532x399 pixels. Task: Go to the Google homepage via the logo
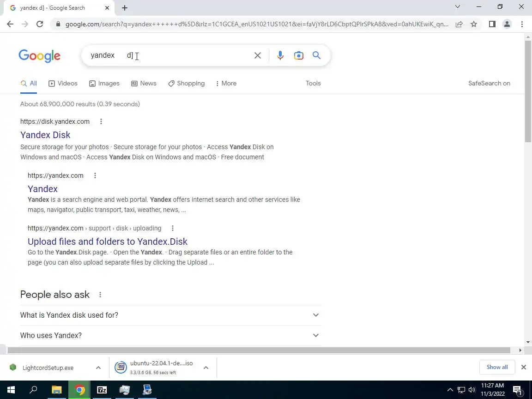click(x=39, y=55)
